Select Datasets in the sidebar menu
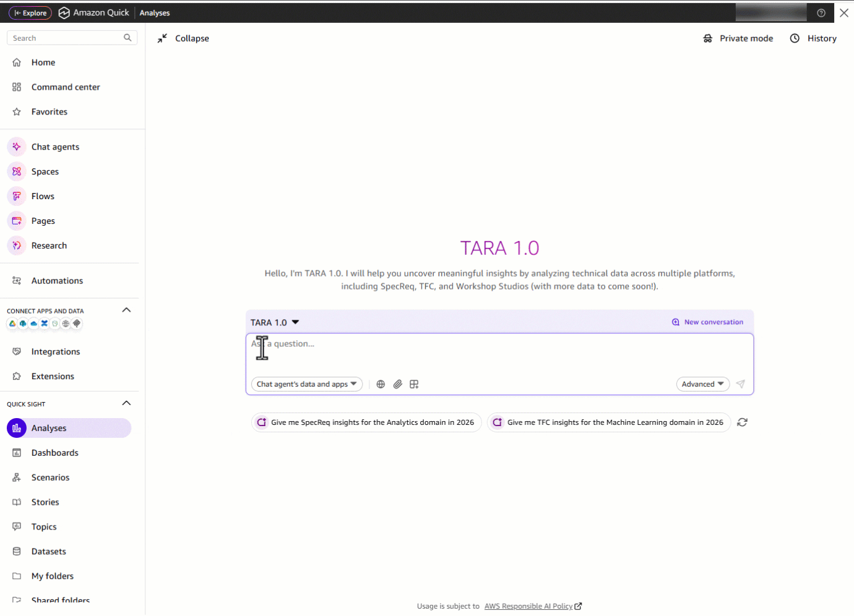Screen dimensions: 854x616 [48, 552]
